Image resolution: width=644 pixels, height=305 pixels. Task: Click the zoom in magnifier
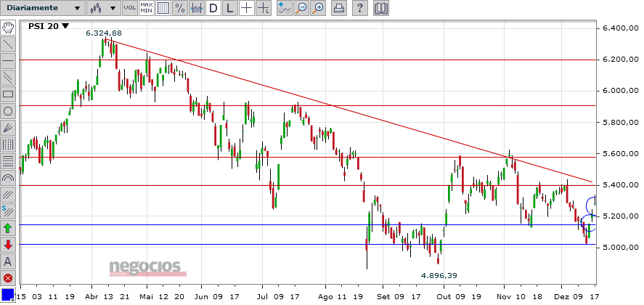pyautogui.click(x=318, y=8)
